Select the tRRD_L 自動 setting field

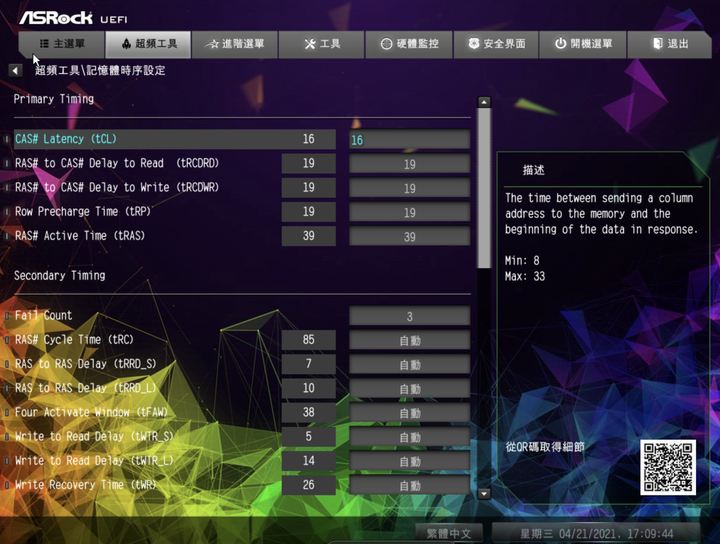[410, 389]
